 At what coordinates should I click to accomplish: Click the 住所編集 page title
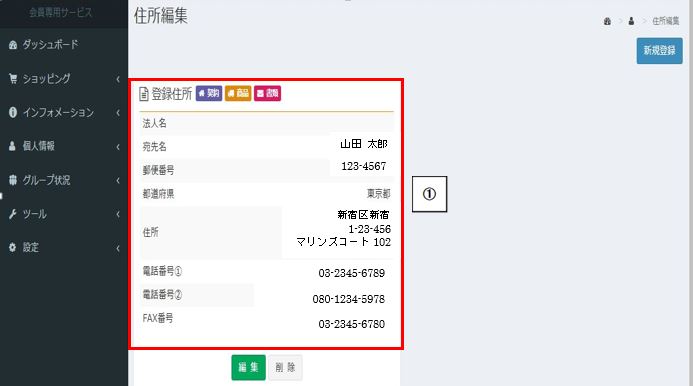(x=160, y=16)
